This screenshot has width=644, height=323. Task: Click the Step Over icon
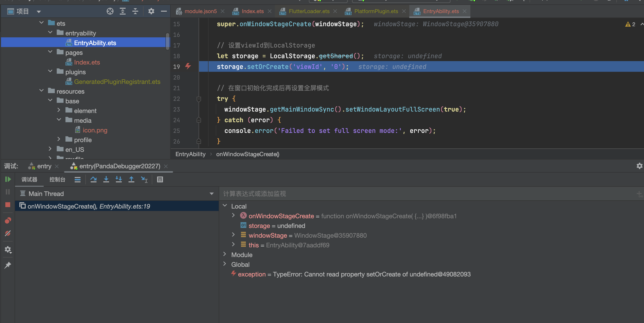[x=94, y=179]
